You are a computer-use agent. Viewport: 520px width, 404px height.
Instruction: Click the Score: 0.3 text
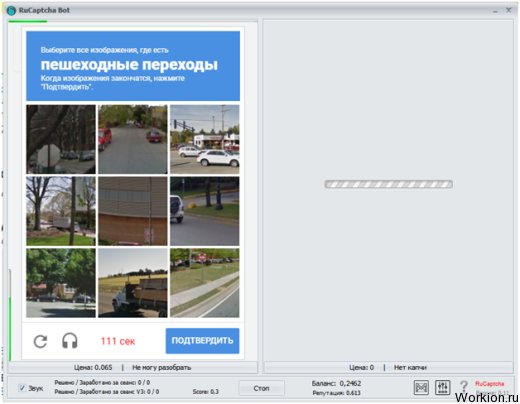(206, 391)
